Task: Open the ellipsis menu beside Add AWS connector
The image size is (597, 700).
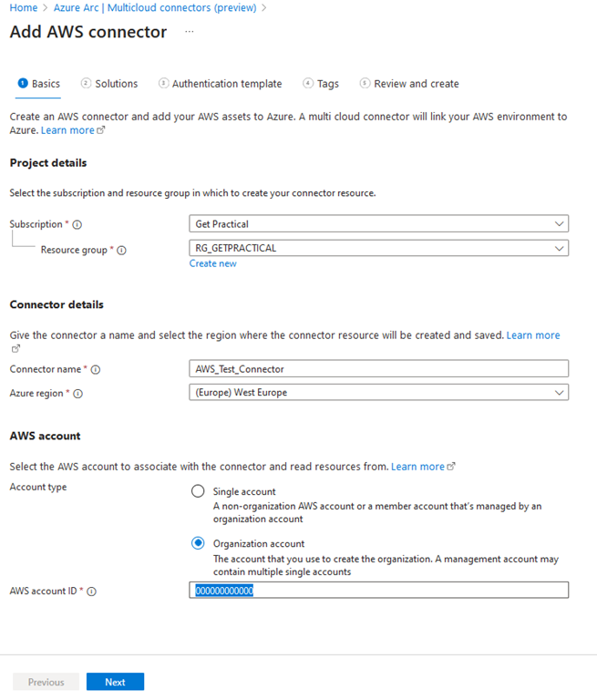Action: click(x=190, y=32)
